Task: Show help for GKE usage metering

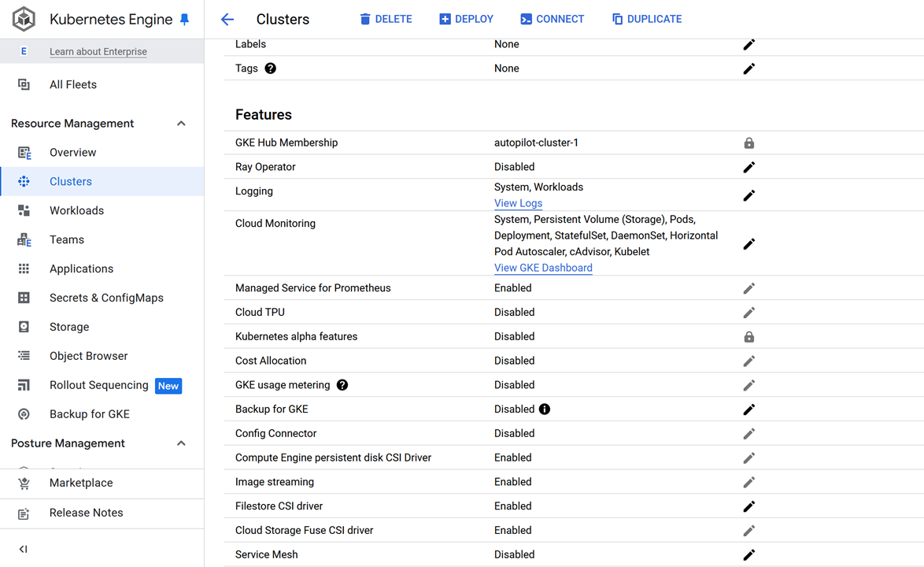Action: coord(342,385)
